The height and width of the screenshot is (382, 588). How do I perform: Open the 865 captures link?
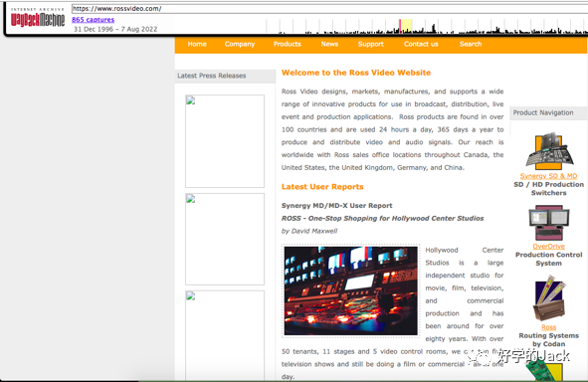point(93,20)
